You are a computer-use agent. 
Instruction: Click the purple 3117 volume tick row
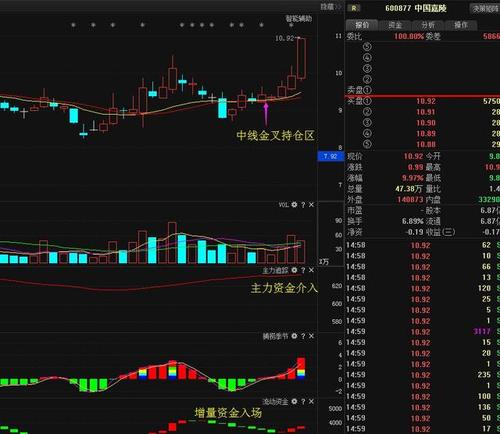(x=423, y=331)
